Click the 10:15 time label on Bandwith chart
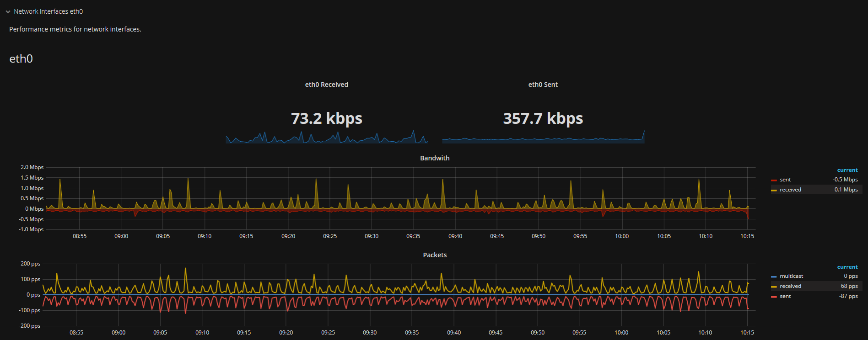Screen dimensions: 868x340 point(747,236)
